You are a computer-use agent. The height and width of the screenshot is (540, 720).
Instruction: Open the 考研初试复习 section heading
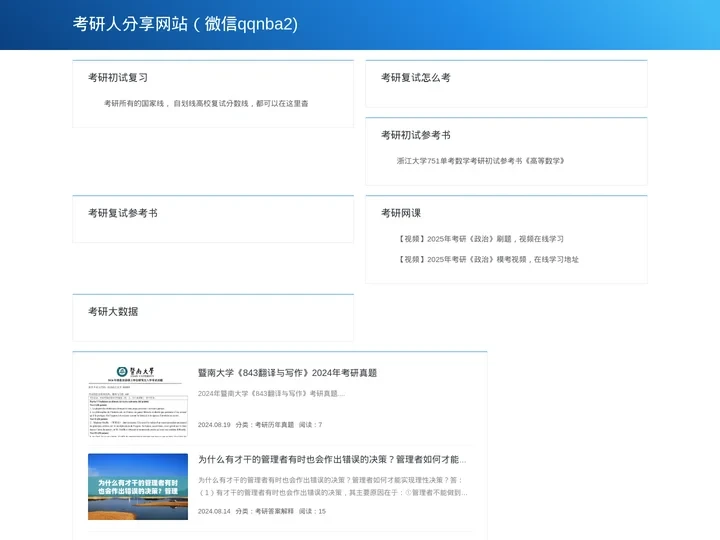coord(118,78)
